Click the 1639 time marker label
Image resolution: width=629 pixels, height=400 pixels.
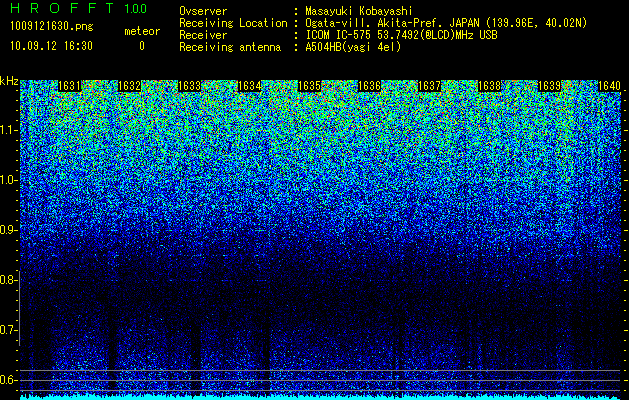click(550, 86)
